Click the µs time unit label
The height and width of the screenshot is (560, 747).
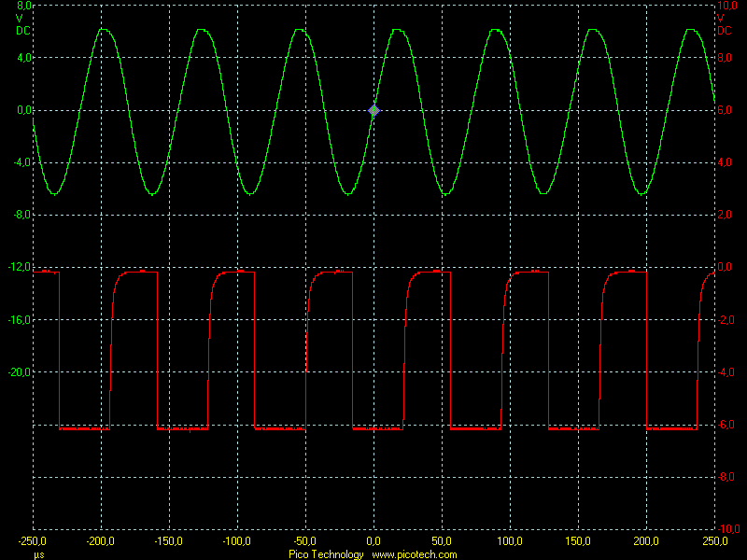39,554
